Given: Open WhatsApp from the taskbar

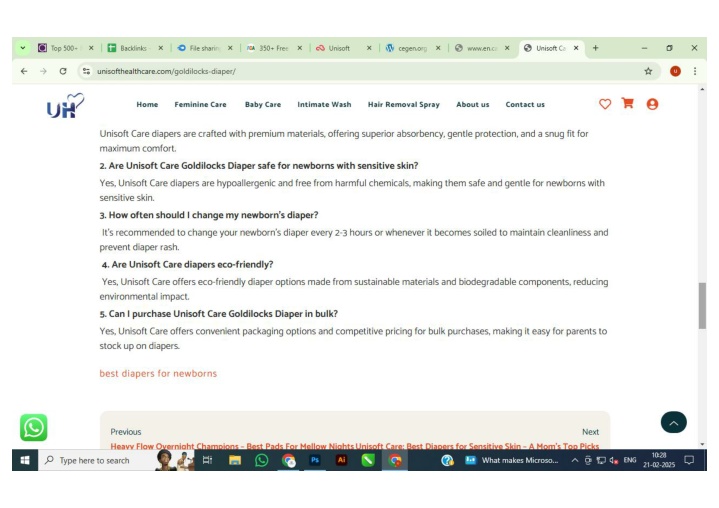Looking at the screenshot, I should [x=261, y=460].
